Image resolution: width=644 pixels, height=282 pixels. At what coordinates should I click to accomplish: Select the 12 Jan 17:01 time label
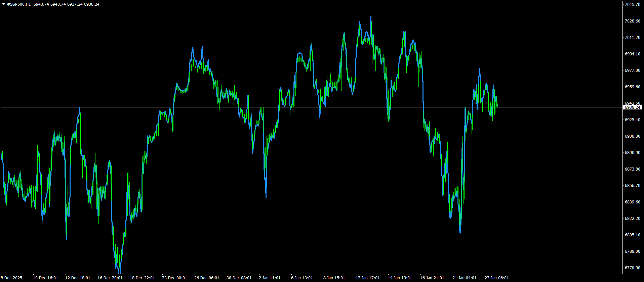point(368,278)
